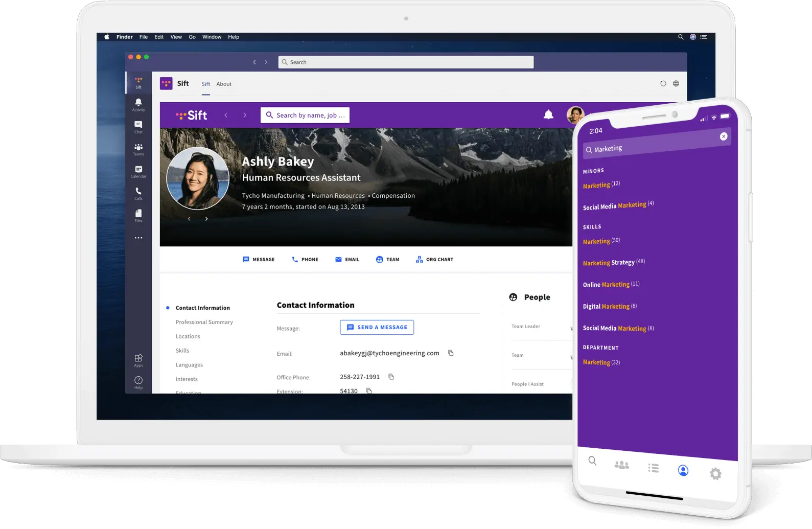The width and height of the screenshot is (812, 529).
Task: Select Locations in side nav
Action: point(188,336)
